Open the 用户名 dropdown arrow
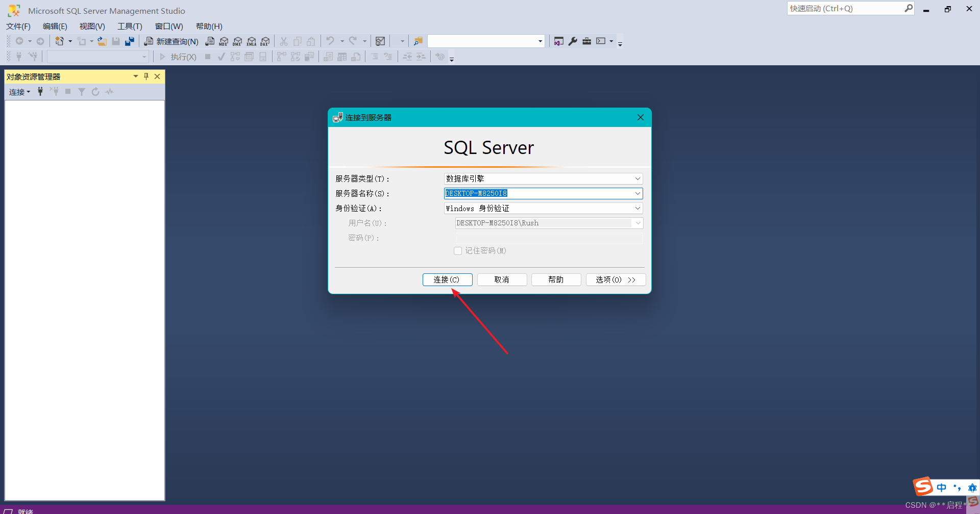 click(638, 223)
